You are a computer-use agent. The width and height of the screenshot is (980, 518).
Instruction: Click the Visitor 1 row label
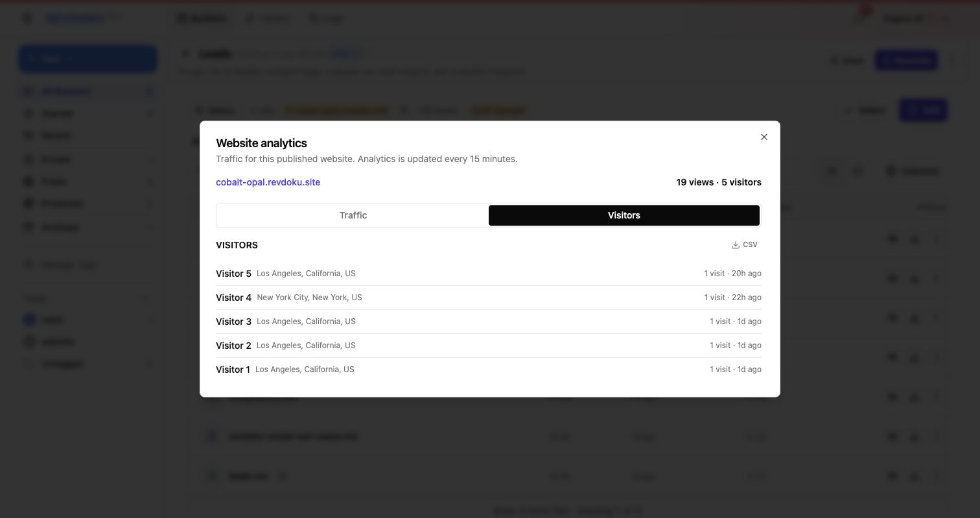(233, 370)
